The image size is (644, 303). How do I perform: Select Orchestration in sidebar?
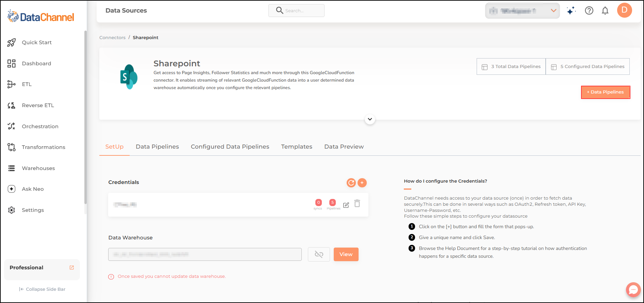tap(40, 127)
